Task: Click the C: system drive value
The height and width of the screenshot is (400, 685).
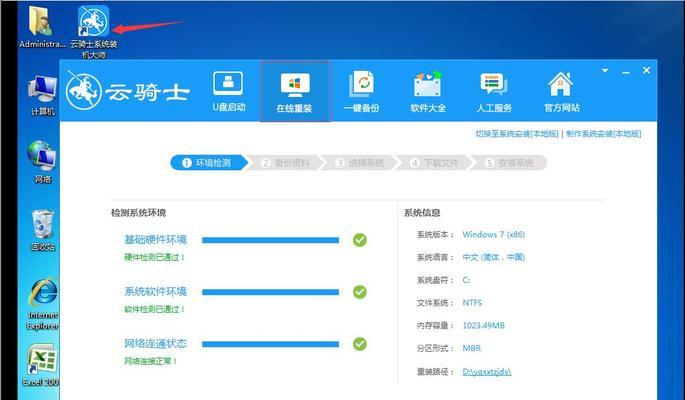Action: coord(466,280)
